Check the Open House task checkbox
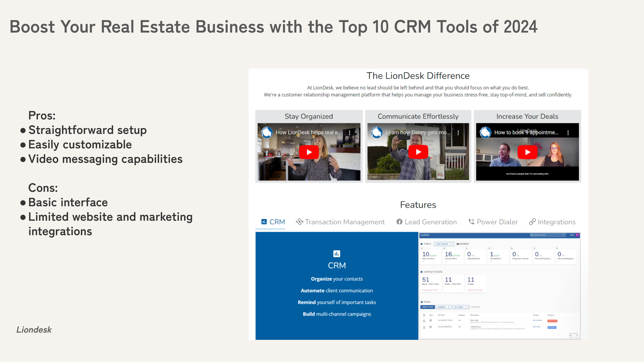Image resolution: width=644 pixels, height=362 pixels. [424, 321]
